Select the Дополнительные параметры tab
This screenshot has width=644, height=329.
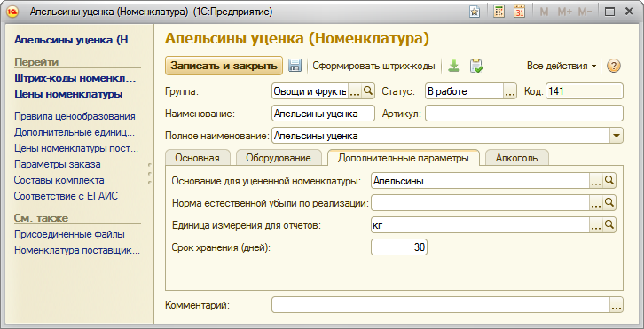pos(404,158)
